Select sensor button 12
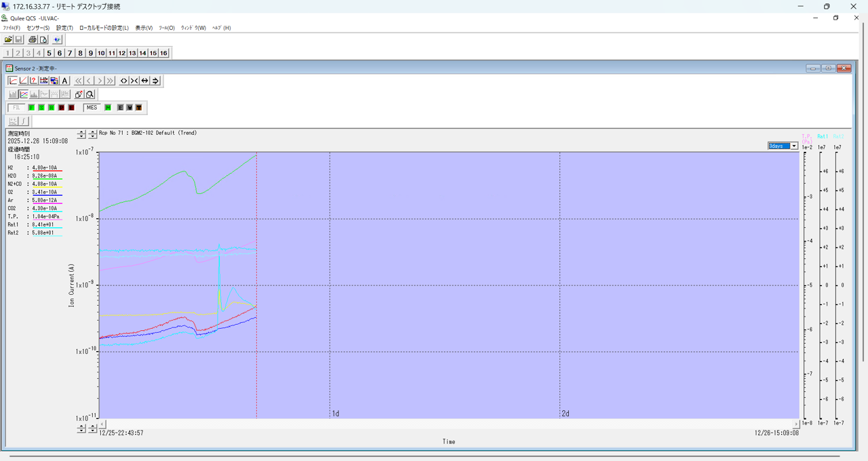The height and width of the screenshot is (461, 868). click(122, 53)
